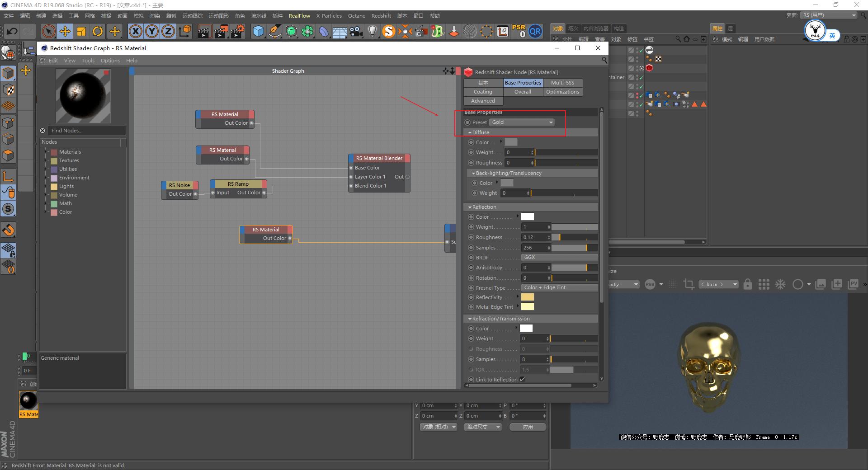Viewport: 868px width, 470px height.
Task: Open the BRDF dropdown set to GGX
Action: coord(559,257)
